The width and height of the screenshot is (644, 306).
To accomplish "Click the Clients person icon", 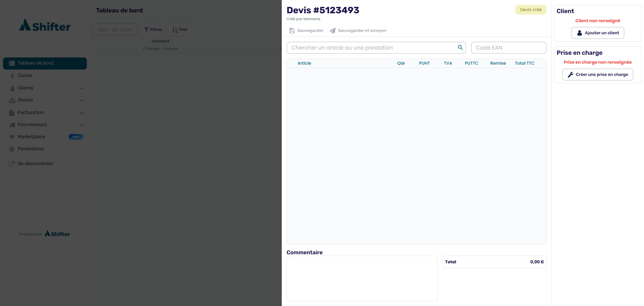I will tap(12, 88).
